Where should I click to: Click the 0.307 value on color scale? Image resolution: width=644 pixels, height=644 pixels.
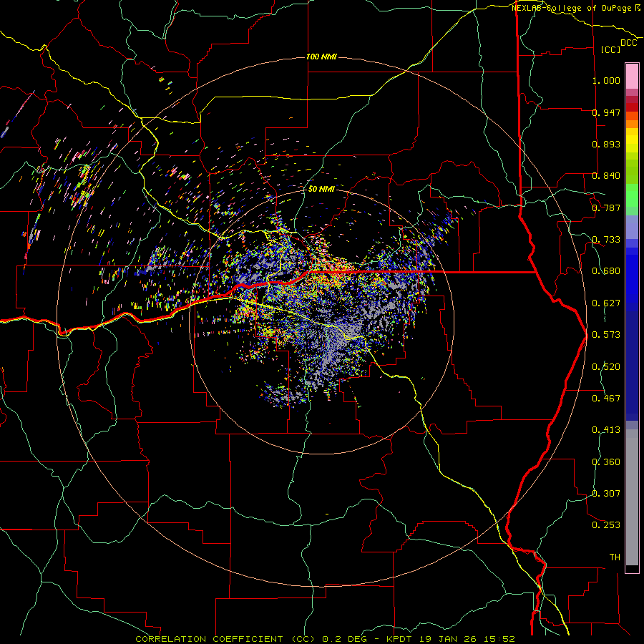[606, 494]
